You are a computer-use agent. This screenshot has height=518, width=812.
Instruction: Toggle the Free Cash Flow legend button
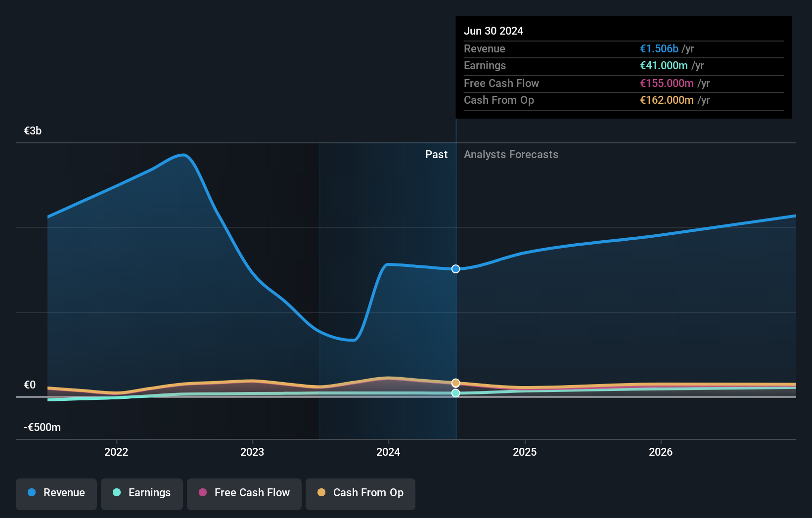click(244, 494)
